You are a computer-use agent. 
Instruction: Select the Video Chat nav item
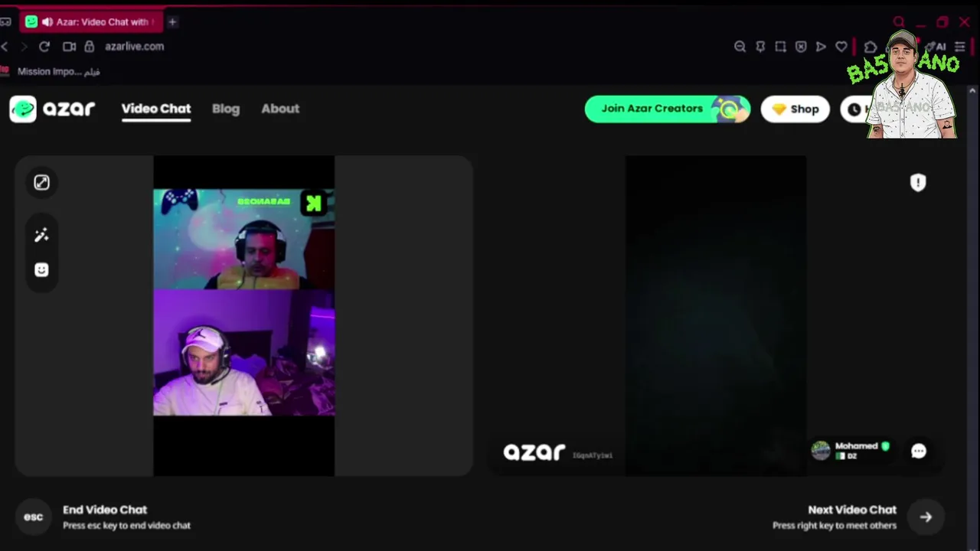tap(156, 109)
